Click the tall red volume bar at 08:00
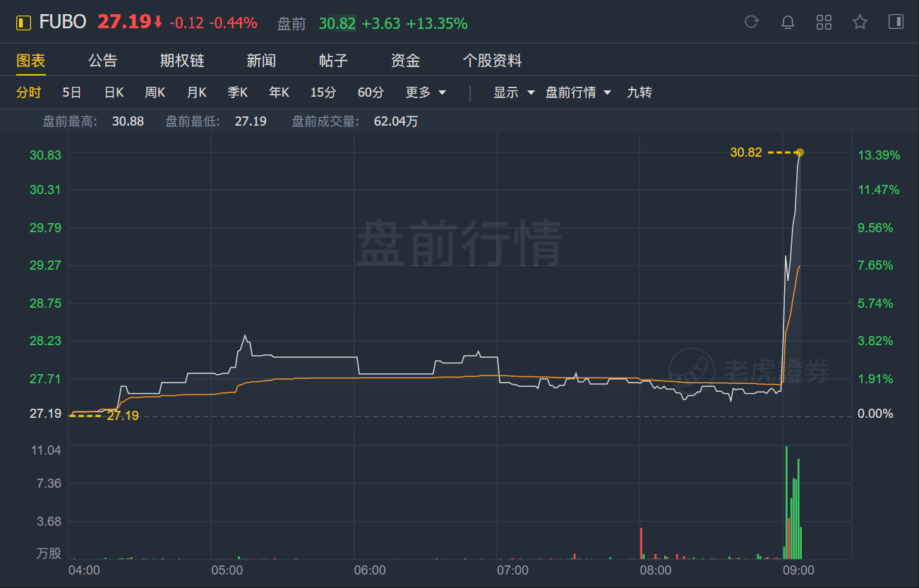The image size is (919, 588). tap(641, 543)
